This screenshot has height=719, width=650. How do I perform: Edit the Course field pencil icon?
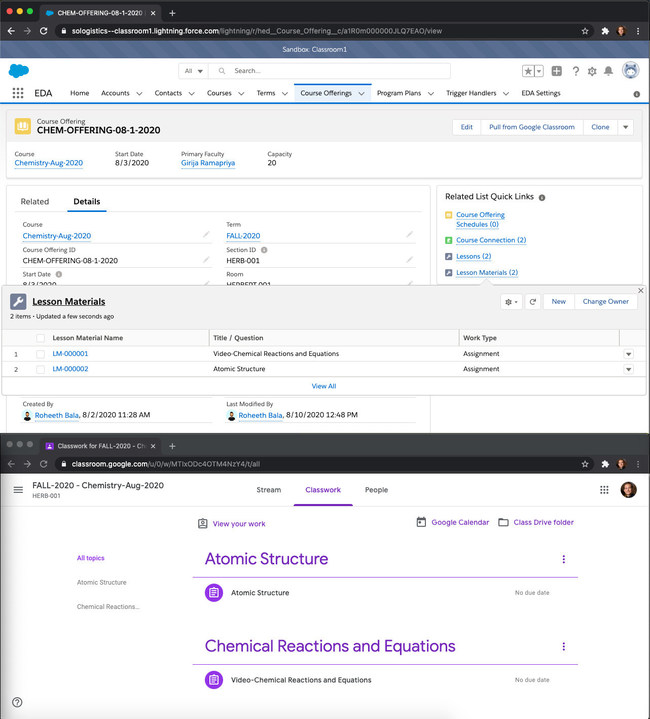(x=206, y=235)
